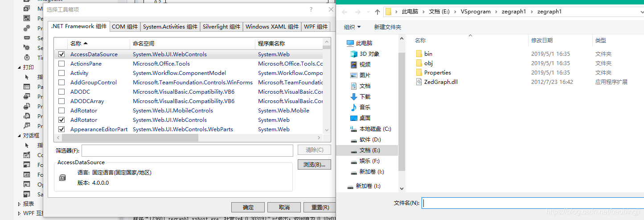Open 视频 in navigation pane
This screenshot has width=644, height=220.
365,65
